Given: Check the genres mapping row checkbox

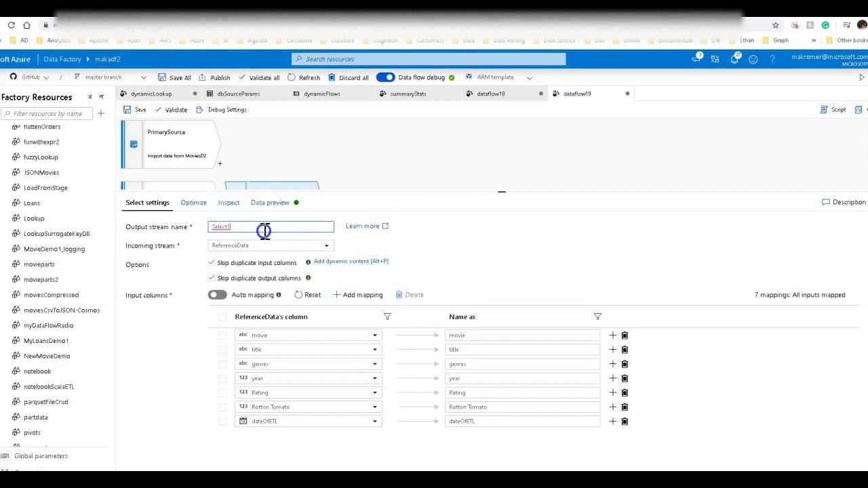Looking at the screenshot, I should [222, 364].
